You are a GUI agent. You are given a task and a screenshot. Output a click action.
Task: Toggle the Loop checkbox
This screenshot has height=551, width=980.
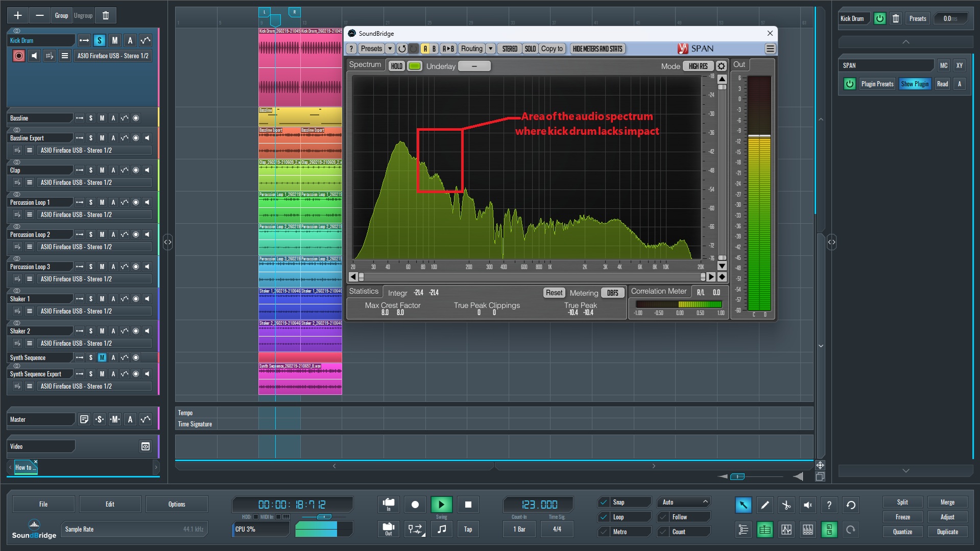pos(604,517)
